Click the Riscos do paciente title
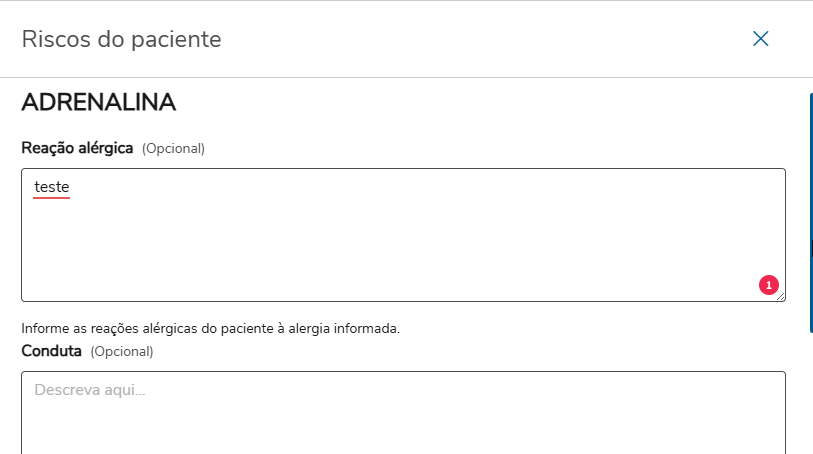Screen dimensions: 813x454 click(x=121, y=40)
